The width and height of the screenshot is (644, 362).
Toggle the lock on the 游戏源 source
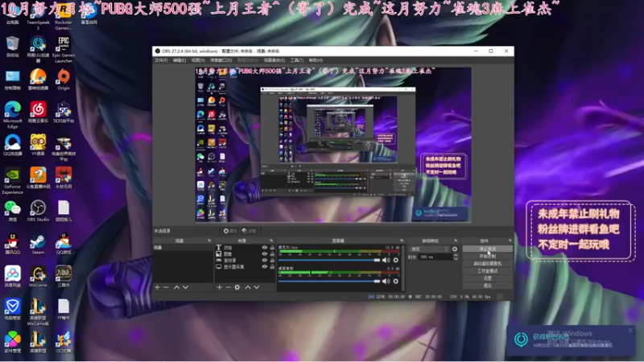pyautogui.click(x=272, y=260)
